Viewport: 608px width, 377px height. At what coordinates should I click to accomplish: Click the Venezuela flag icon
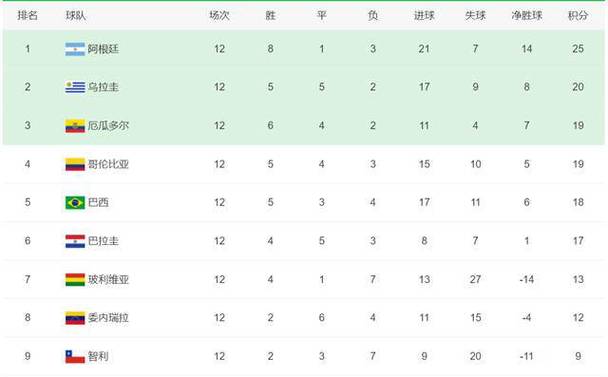point(75,318)
